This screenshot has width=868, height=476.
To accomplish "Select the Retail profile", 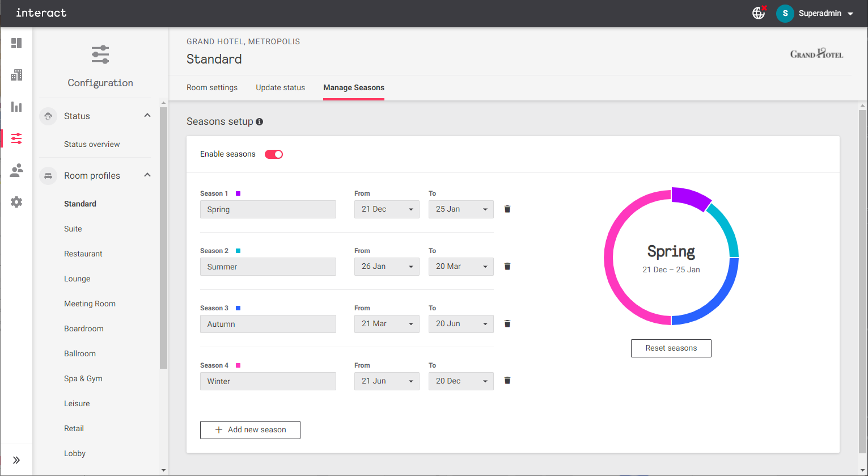I will 74,428.
